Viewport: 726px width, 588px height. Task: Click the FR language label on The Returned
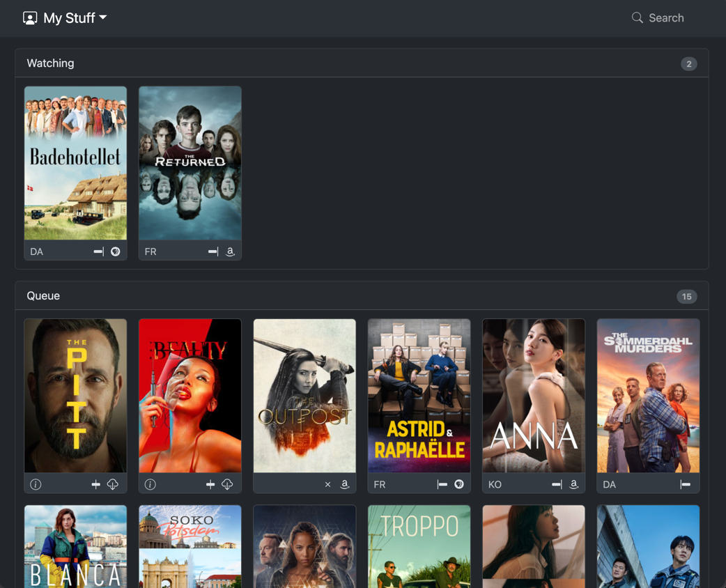click(x=150, y=252)
